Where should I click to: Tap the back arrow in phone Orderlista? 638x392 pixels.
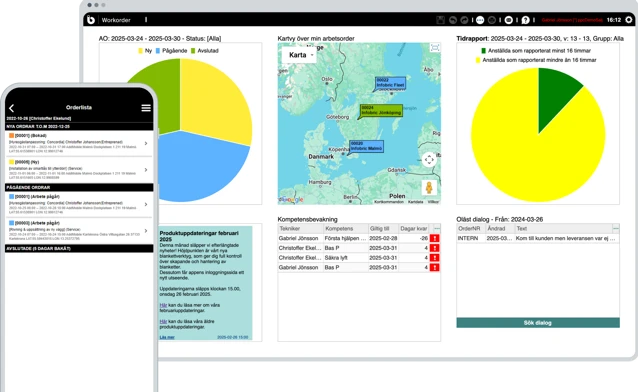click(11, 108)
